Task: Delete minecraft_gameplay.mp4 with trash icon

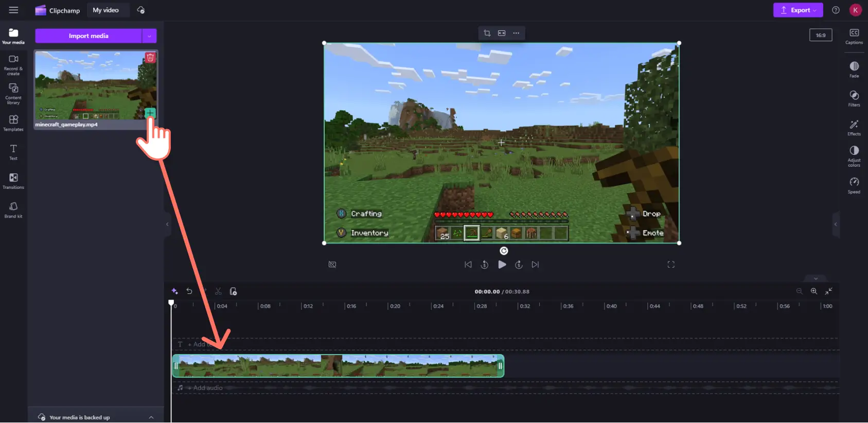Action: [150, 57]
